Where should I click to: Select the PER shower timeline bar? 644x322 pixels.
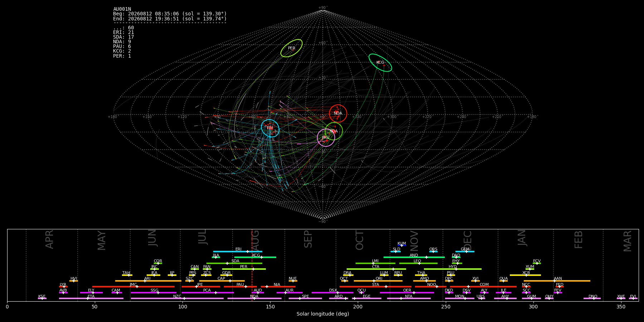[x=244, y=269]
